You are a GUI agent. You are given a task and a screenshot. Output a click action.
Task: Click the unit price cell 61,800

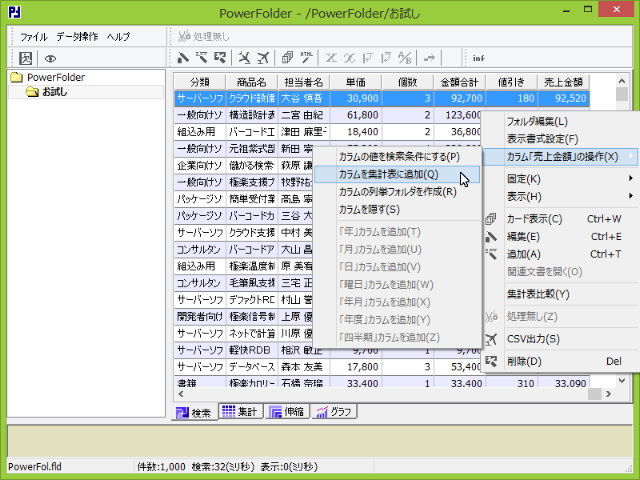coord(356,115)
